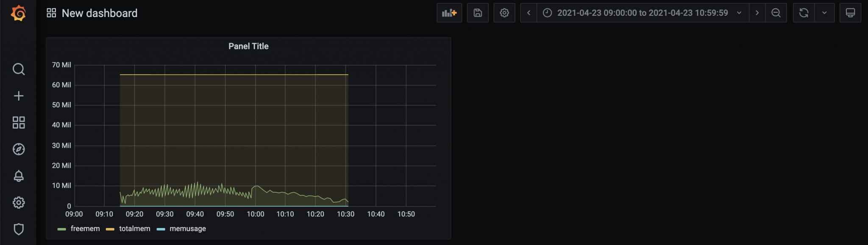Toggle memusage series in legend

tap(188, 229)
